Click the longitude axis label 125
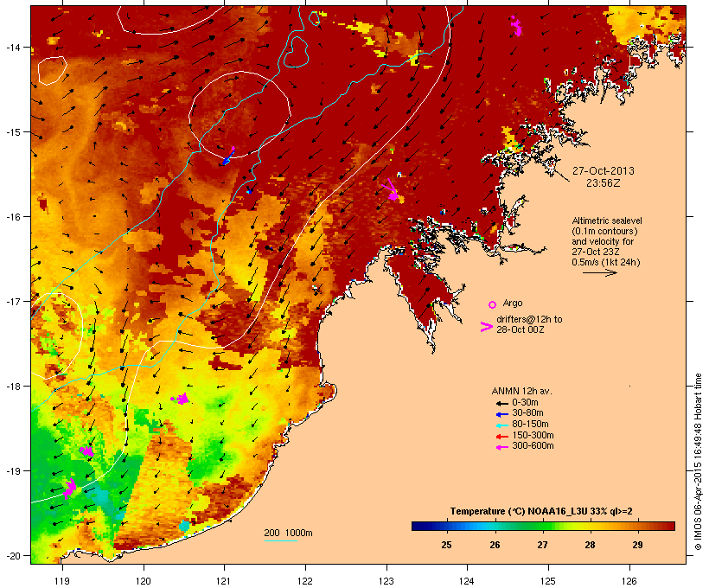Image resolution: width=709 pixels, height=588 pixels. pyautogui.click(x=548, y=581)
